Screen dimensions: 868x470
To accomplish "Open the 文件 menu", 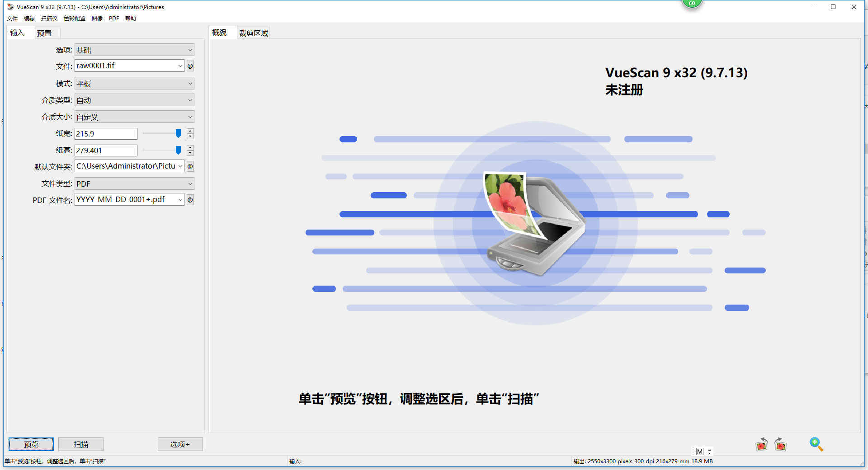I will pos(12,19).
